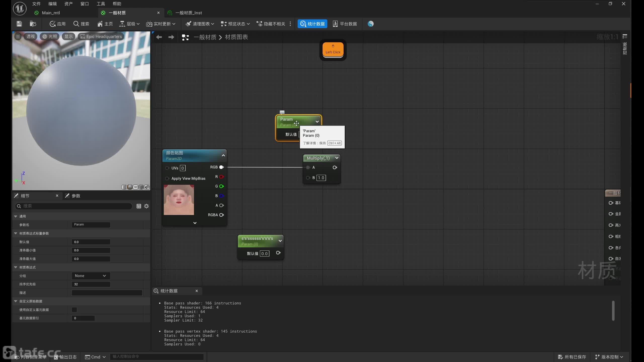Click the stats panel vertical scrollbar
This screenshot has height=362, width=644.
[x=613, y=311]
